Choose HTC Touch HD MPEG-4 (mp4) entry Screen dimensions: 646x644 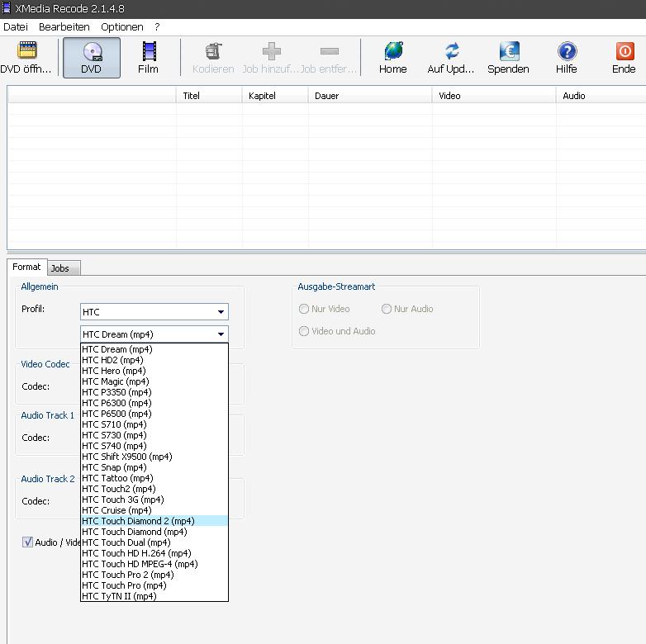pyautogui.click(x=154, y=563)
